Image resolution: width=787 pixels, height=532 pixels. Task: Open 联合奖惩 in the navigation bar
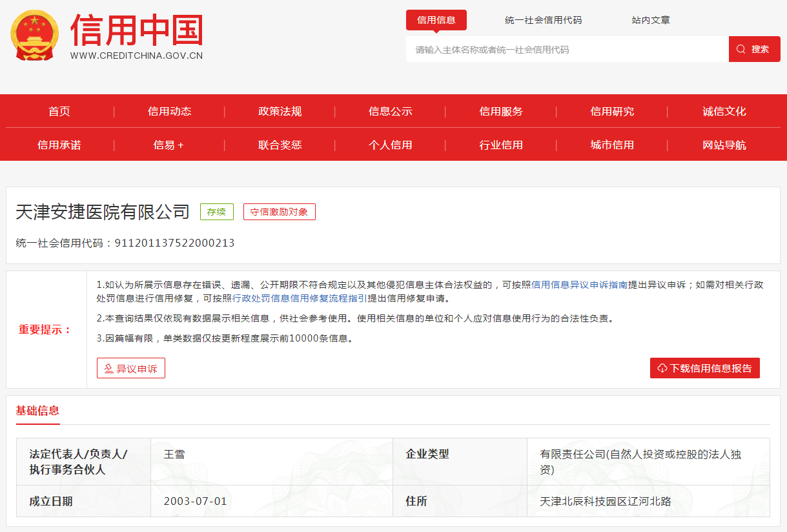coord(280,145)
